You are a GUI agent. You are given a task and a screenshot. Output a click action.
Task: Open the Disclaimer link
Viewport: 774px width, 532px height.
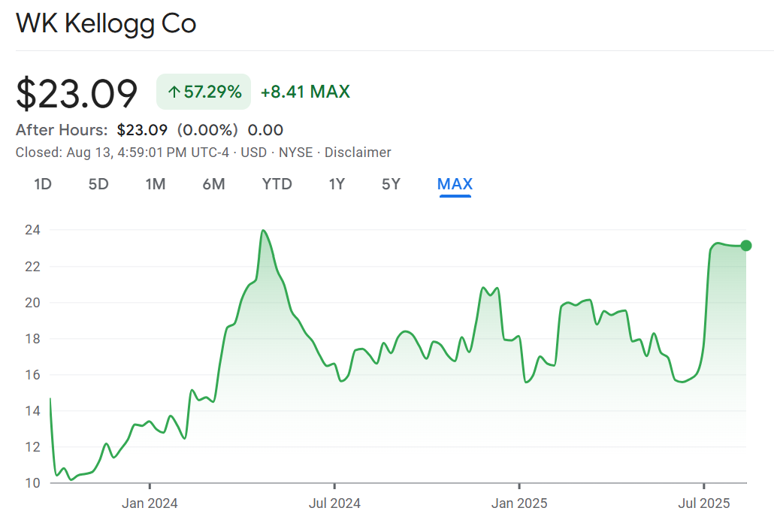coord(358,153)
